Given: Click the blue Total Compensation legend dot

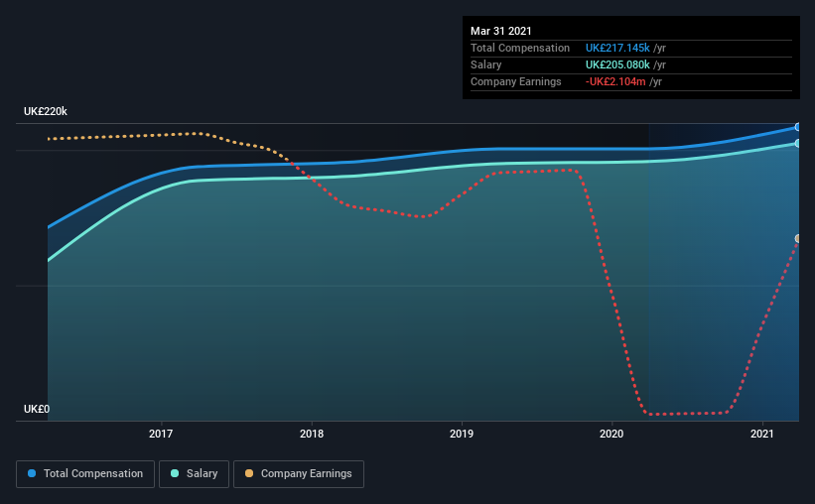Looking at the screenshot, I should point(32,473).
